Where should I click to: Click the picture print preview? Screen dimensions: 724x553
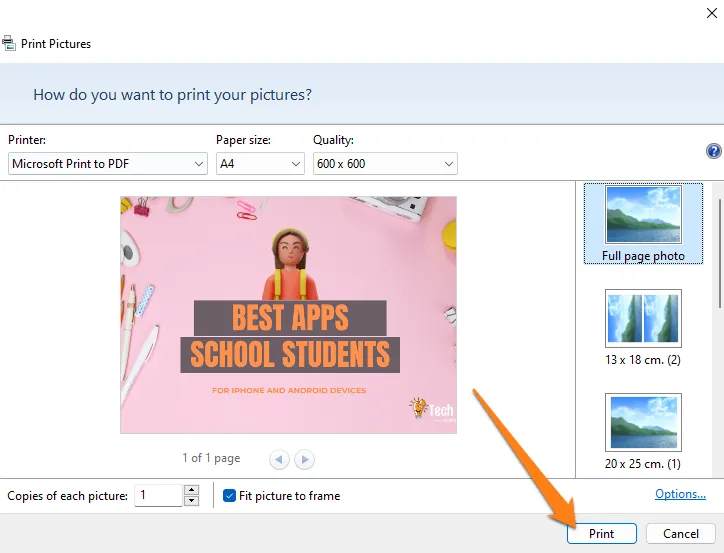coord(289,315)
